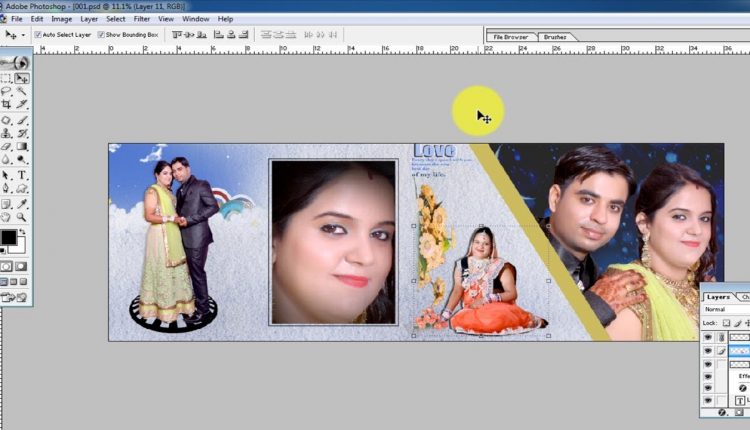Uncheck the Show Bounding Box checkbox
This screenshot has width=750, height=430.
pyautogui.click(x=101, y=34)
